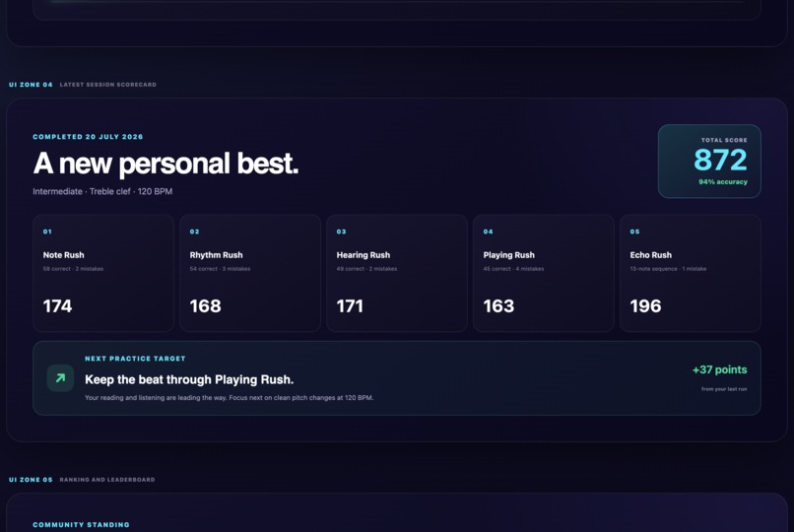Click the Hearing Rush score 171
Viewport: 794px width, 532px height.
click(350, 305)
